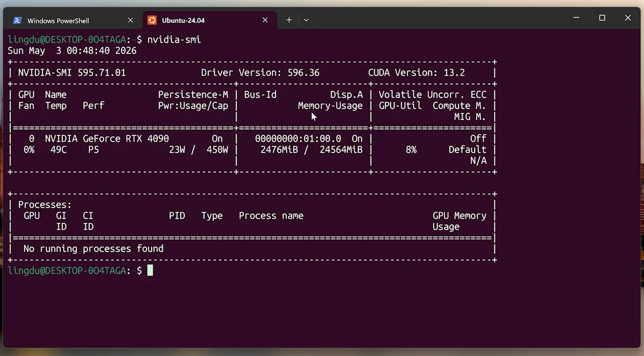Click the N/A MIG mode value
Screen dimensions: 644x356
tap(478, 160)
